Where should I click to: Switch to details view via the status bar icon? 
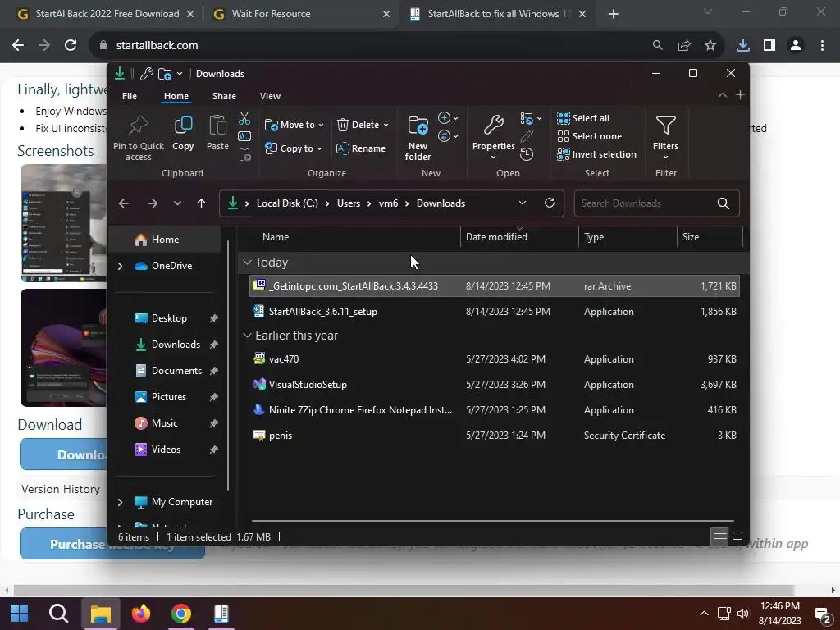point(720,536)
